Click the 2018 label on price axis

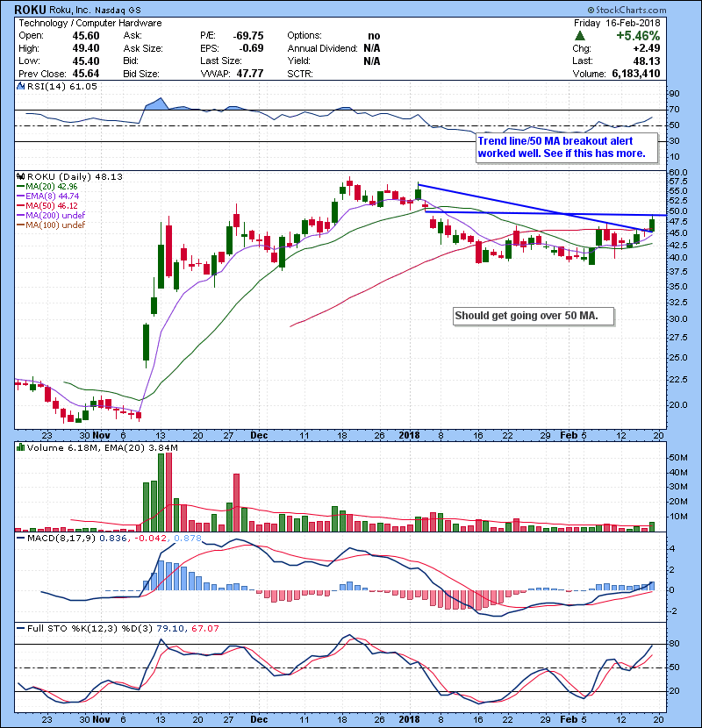[409, 436]
